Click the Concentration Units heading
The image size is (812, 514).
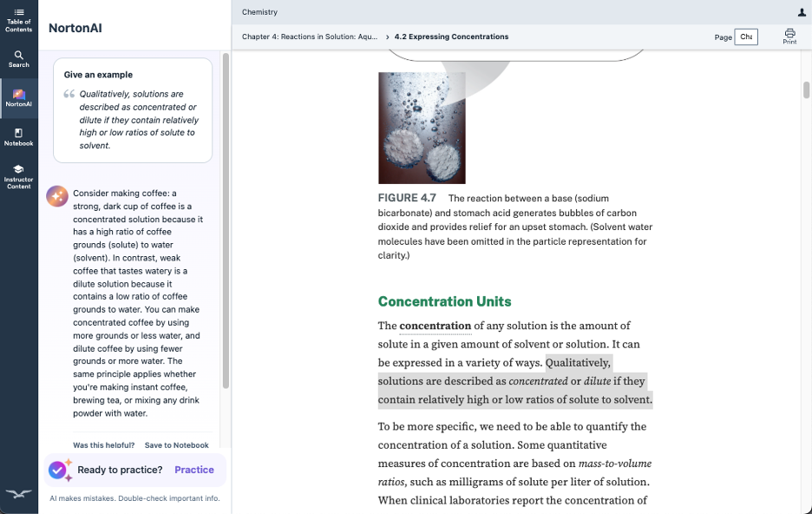444,301
